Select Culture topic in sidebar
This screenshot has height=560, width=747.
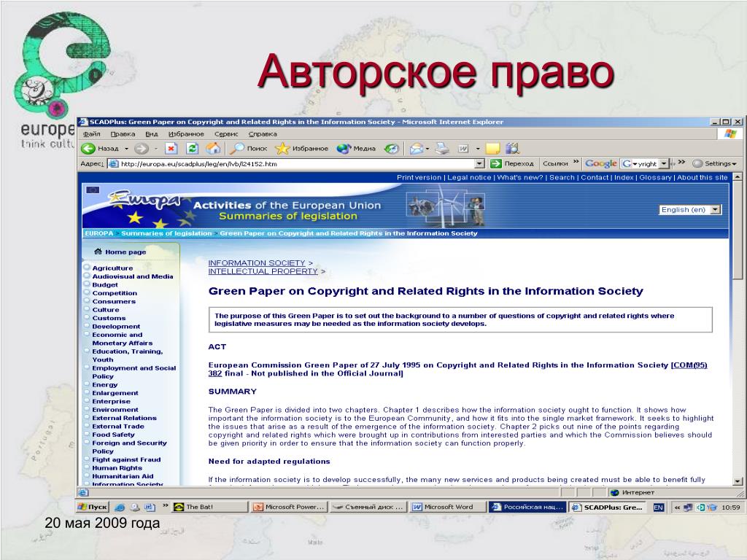(x=106, y=309)
